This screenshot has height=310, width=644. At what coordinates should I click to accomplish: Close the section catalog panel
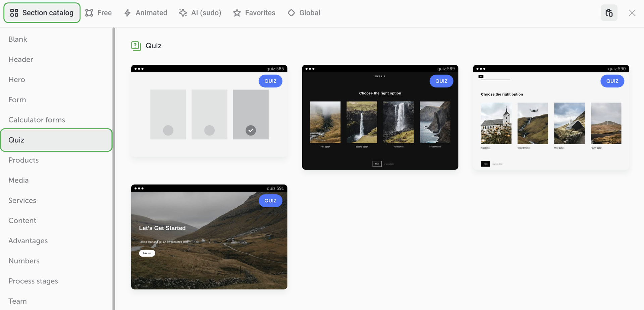(x=632, y=13)
